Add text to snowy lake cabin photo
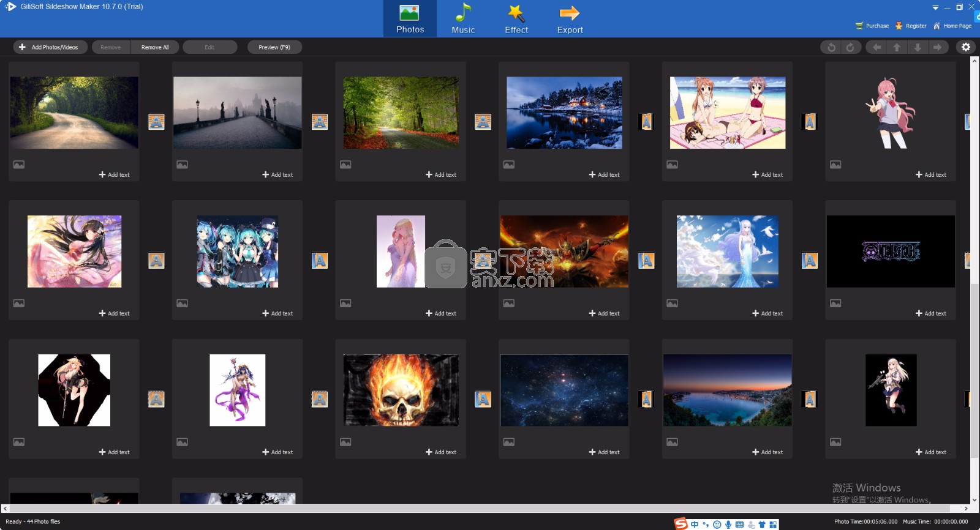Screen dimensions: 980x530 click(x=605, y=174)
